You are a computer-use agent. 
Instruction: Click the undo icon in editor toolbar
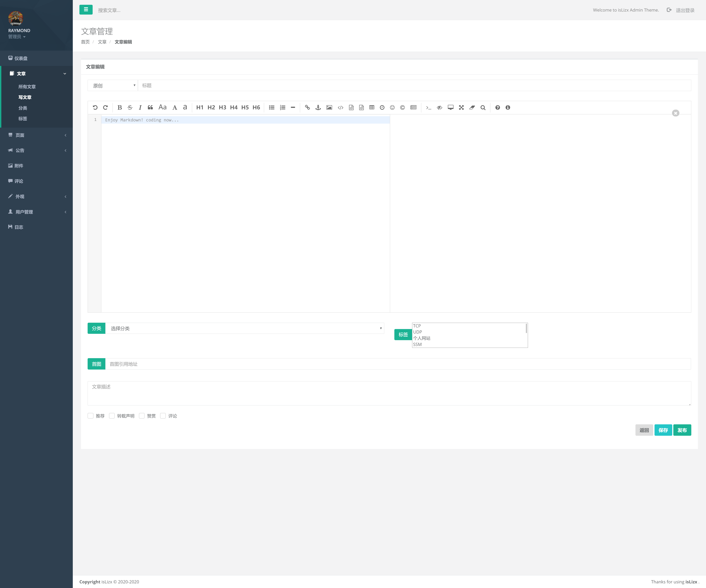(x=95, y=108)
